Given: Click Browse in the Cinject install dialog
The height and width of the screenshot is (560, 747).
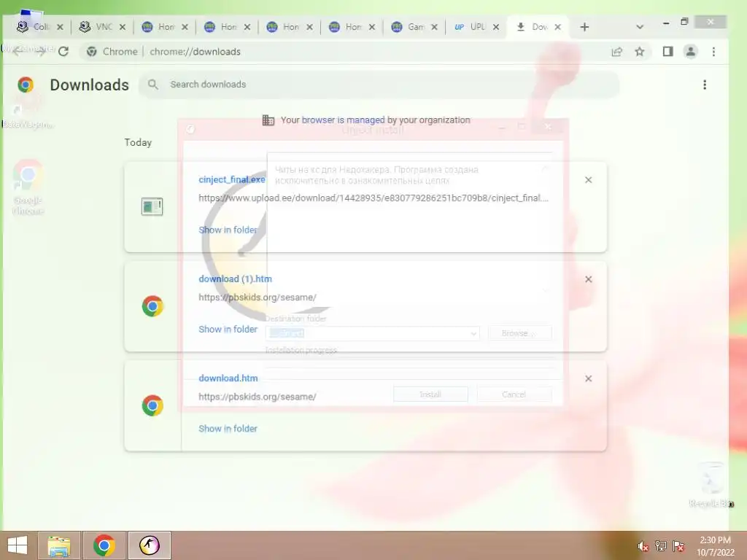Looking at the screenshot, I should pos(519,333).
